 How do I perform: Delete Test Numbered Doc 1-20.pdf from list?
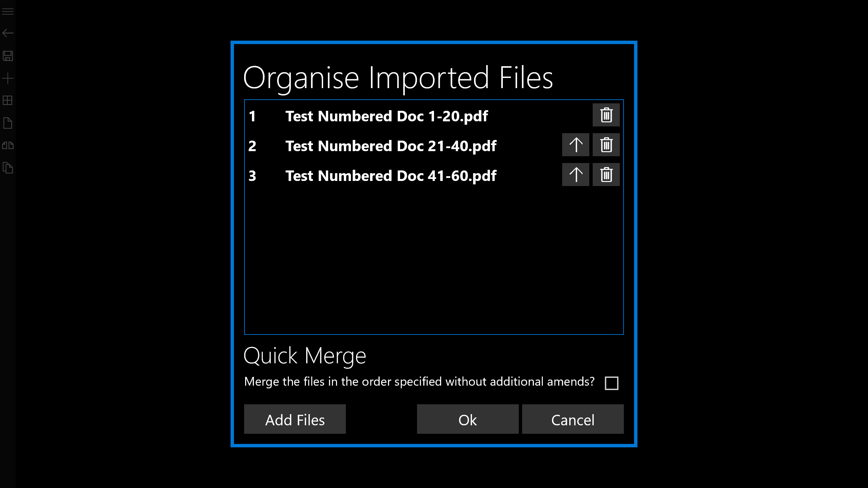tap(606, 115)
